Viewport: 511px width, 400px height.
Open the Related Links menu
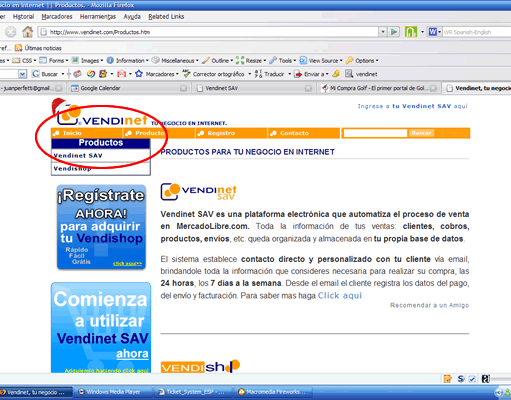coord(166,17)
